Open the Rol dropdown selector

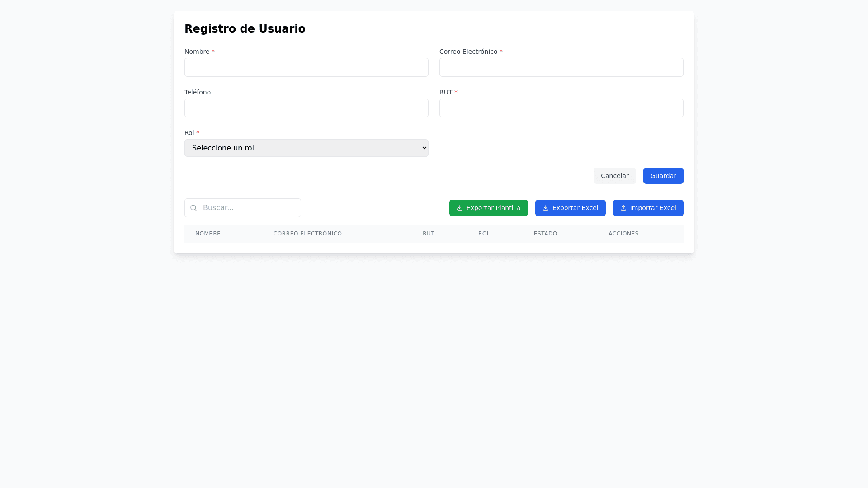pos(306,148)
